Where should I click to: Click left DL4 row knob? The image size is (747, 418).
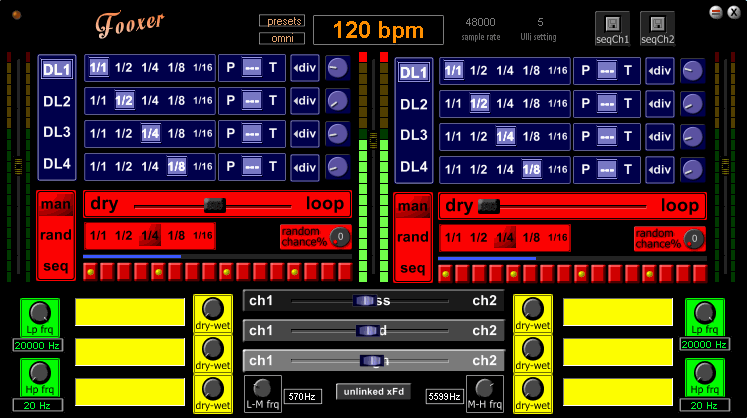pyautogui.click(x=337, y=167)
